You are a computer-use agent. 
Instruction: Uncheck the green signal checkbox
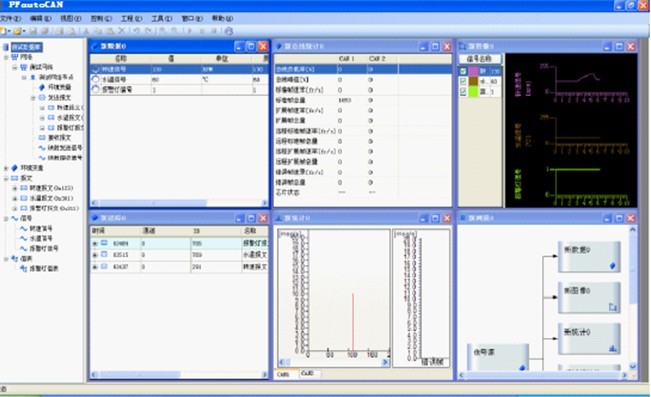463,92
